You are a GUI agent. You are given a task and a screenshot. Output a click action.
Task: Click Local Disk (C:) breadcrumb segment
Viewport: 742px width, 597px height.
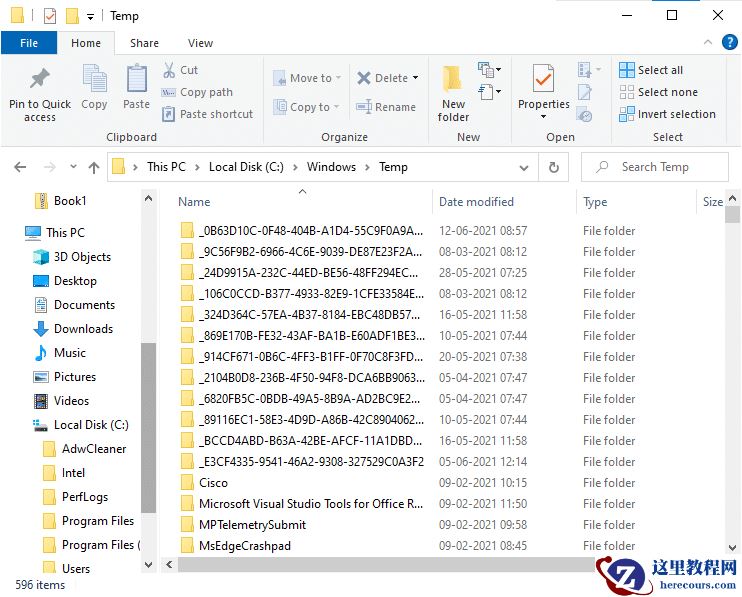tap(246, 167)
